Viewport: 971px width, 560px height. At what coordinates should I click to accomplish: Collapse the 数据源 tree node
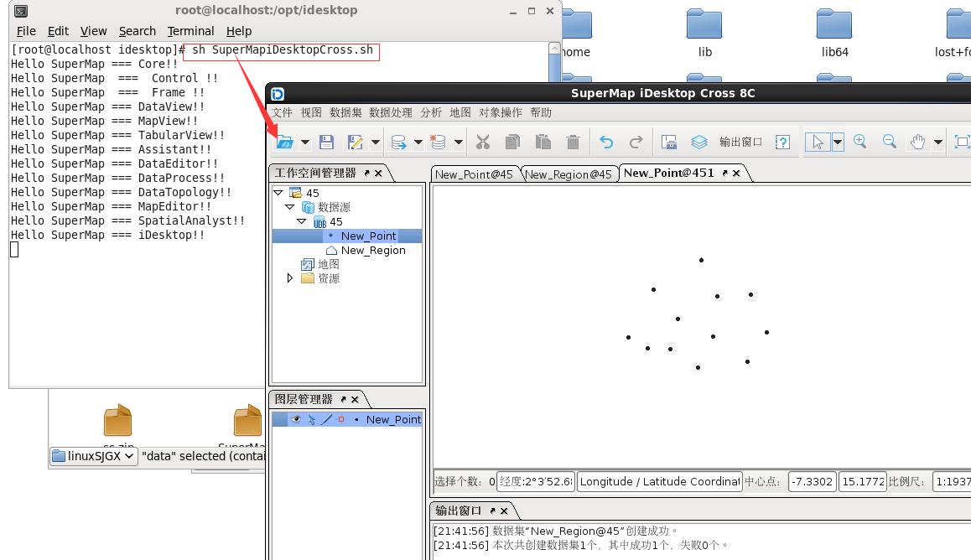click(290, 207)
